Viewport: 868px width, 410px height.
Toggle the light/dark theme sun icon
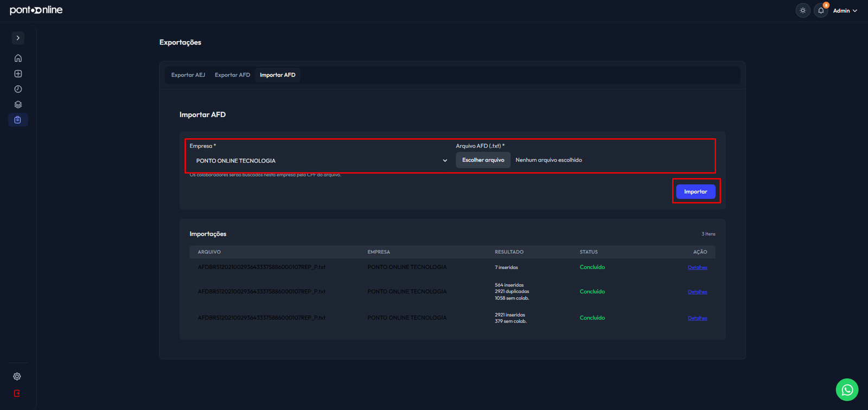tap(803, 10)
